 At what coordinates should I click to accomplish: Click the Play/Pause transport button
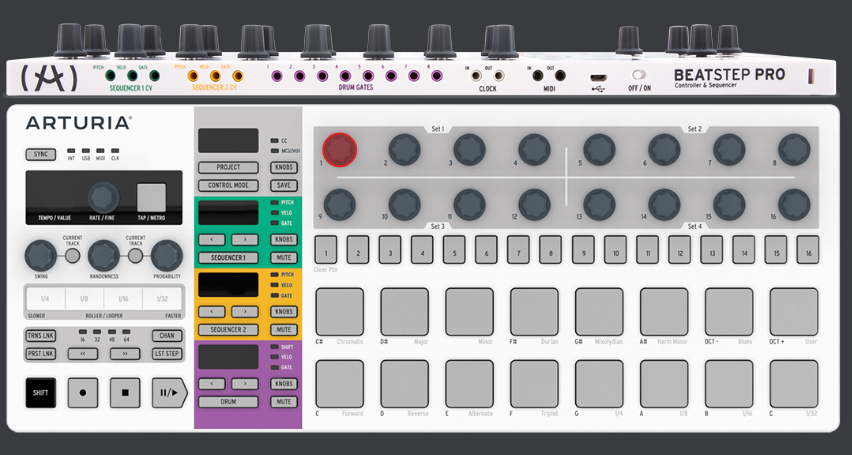(x=169, y=393)
